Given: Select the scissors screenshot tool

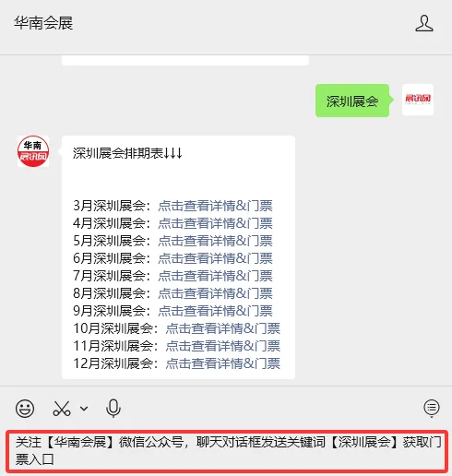Looking at the screenshot, I should click(62, 409).
